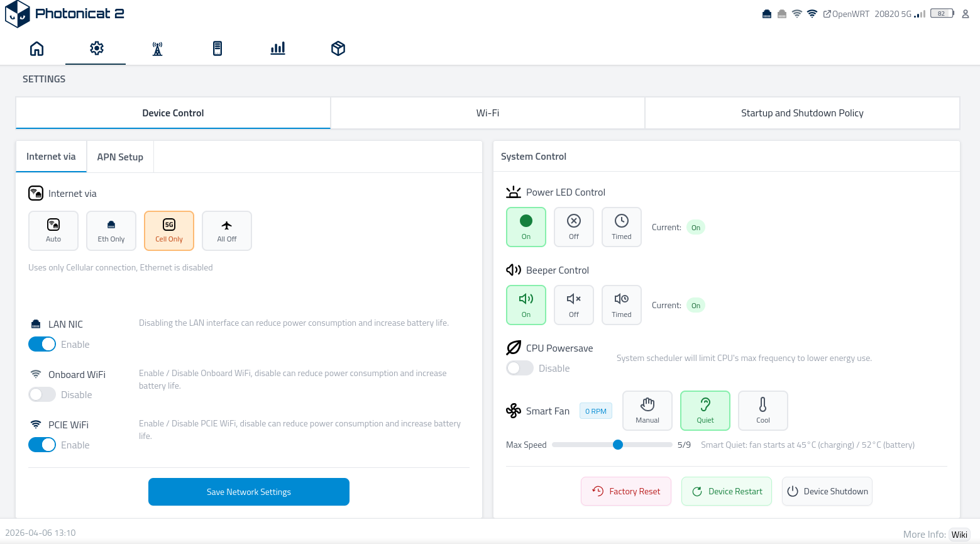Select All Off airplane mode

pos(227,231)
